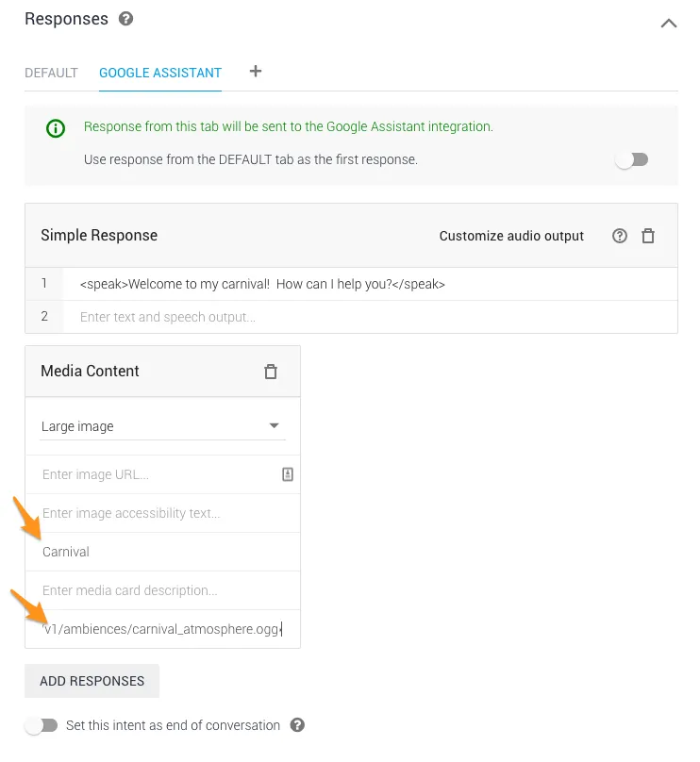Add a new integration tab with plus icon
Screen dimensions: 700x762
[x=255, y=72]
